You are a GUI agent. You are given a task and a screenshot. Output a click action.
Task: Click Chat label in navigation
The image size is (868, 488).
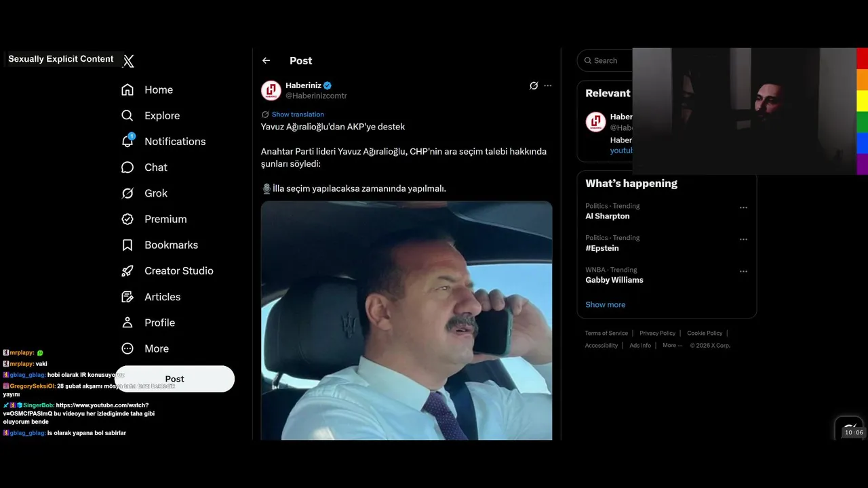[x=155, y=167]
